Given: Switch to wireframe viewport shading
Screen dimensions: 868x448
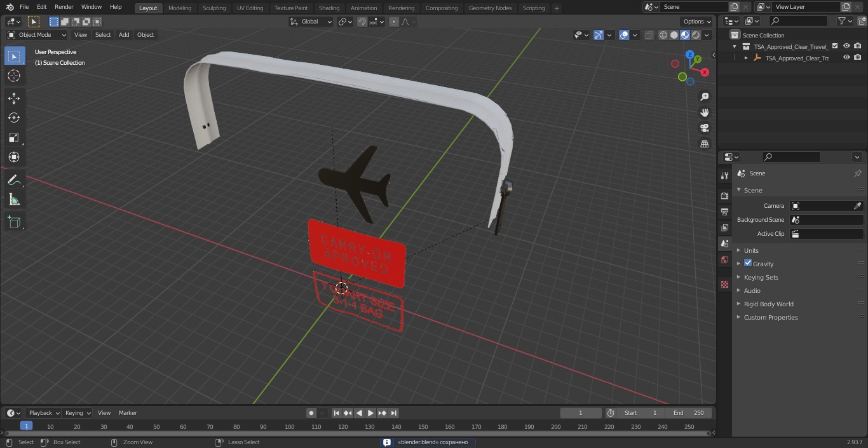Looking at the screenshot, I should tap(663, 35).
